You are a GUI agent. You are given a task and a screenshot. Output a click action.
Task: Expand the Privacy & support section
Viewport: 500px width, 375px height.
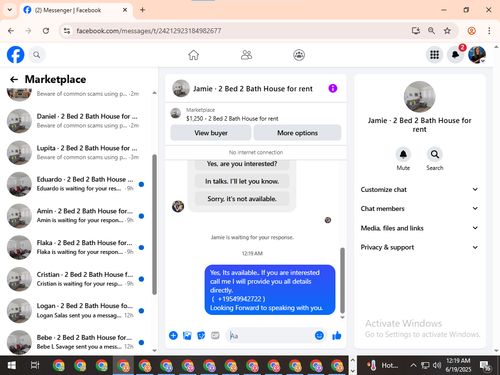(419, 247)
